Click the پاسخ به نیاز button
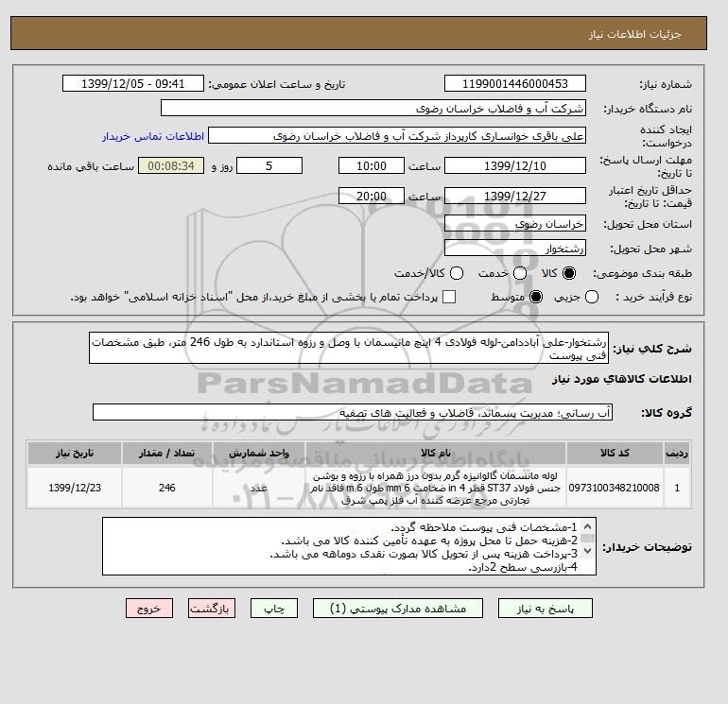The height and width of the screenshot is (704, 728). click(x=546, y=609)
